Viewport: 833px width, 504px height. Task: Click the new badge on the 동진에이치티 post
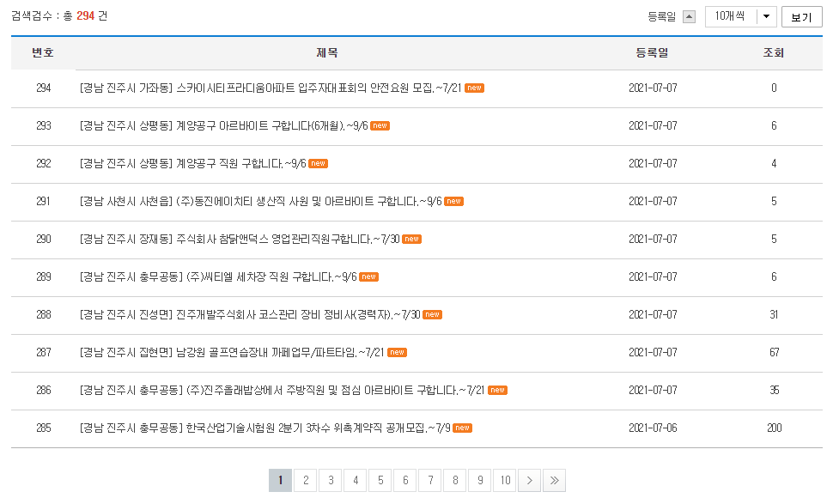[454, 201]
